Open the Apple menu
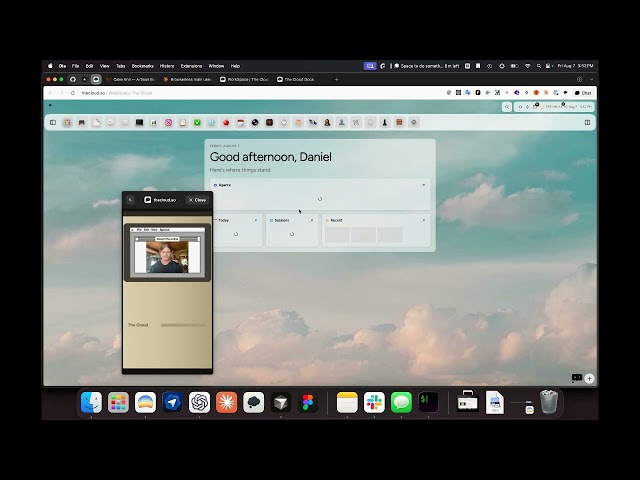Viewport: 640px width, 480px height. coord(50,66)
